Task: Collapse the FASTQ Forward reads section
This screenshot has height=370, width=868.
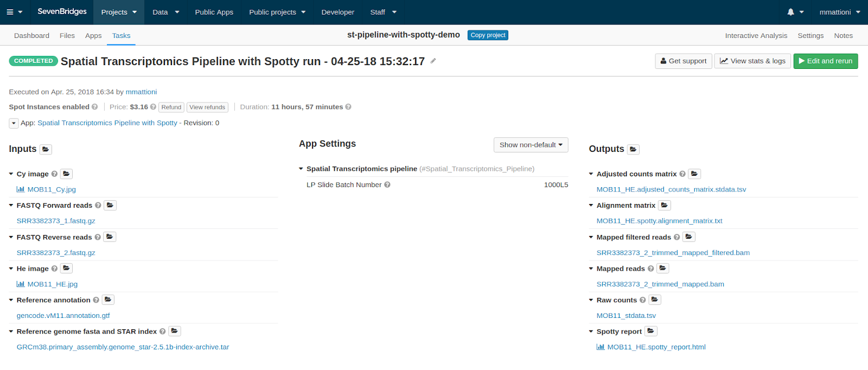Action: pos(11,206)
